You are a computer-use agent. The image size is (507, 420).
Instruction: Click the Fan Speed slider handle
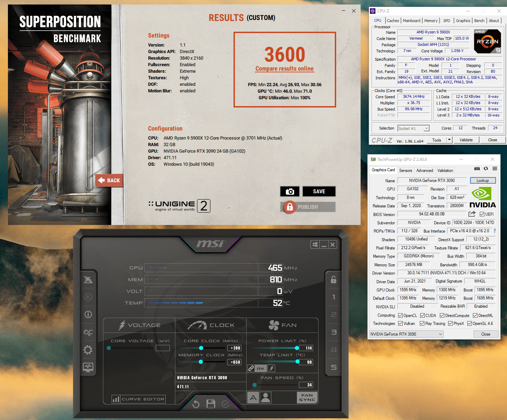click(x=255, y=385)
